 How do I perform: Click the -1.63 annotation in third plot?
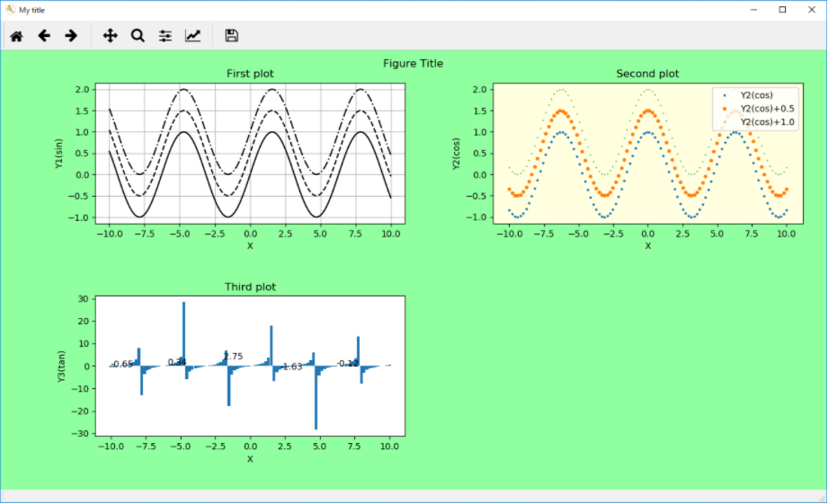coord(291,367)
